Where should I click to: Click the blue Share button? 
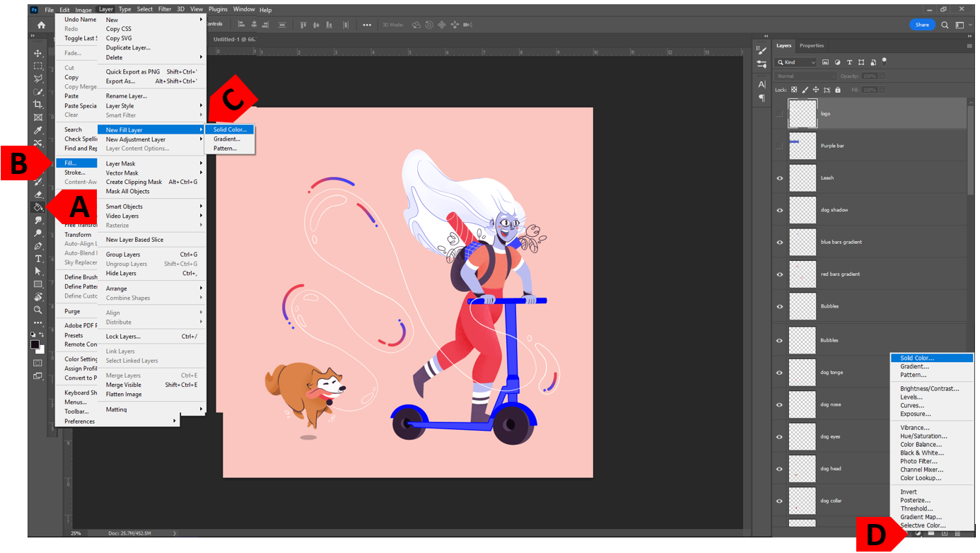click(x=922, y=25)
